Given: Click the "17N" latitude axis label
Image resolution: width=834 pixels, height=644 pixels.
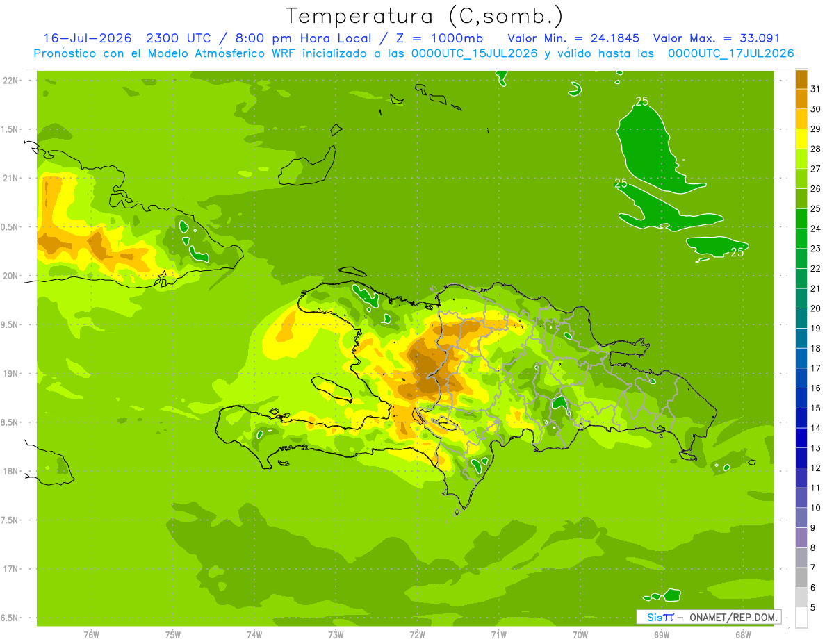Looking at the screenshot, I should [x=11, y=569].
